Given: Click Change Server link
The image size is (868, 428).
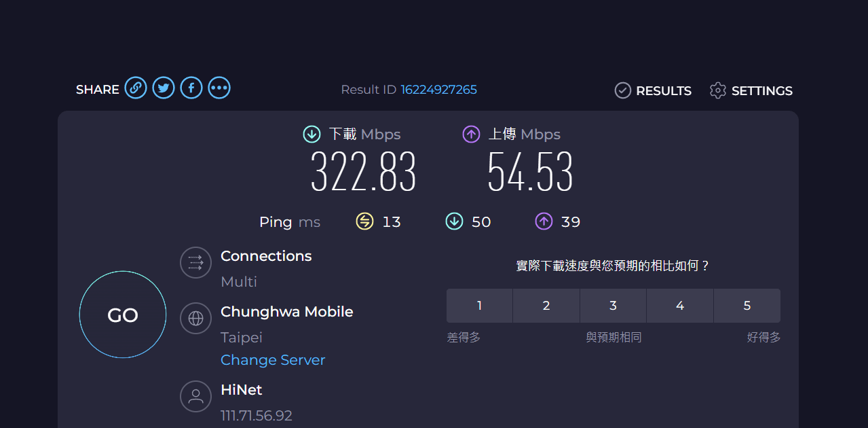Looking at the screenshot, I should point(273,359).
